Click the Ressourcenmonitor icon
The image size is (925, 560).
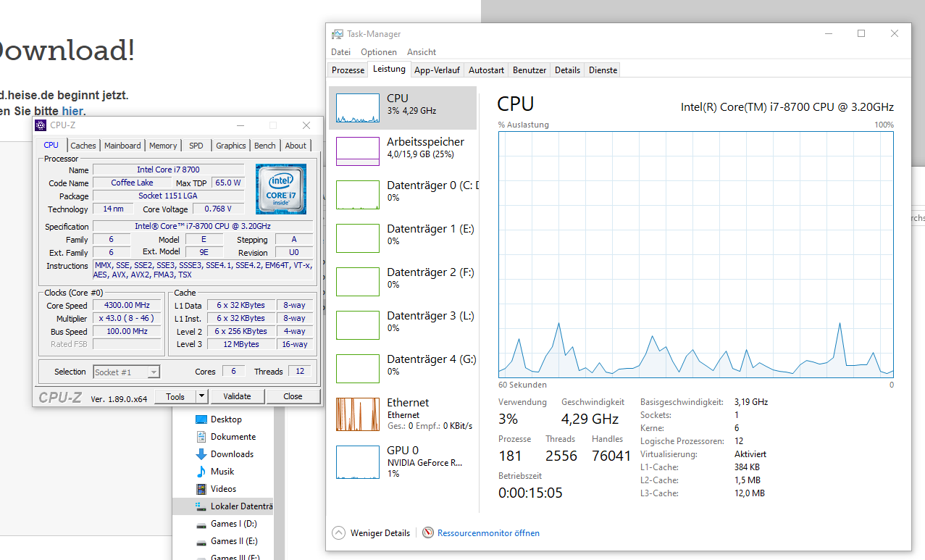428,532
